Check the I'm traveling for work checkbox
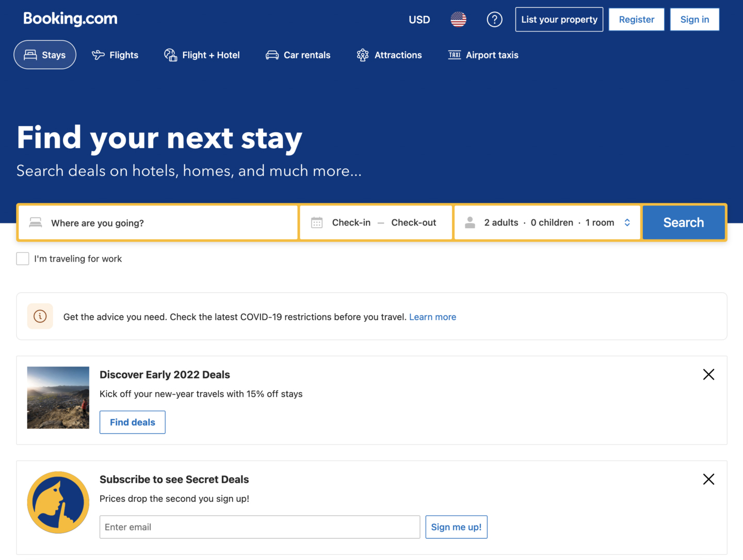This screenshot has width=743, height=560. click(x=23, y=259)
